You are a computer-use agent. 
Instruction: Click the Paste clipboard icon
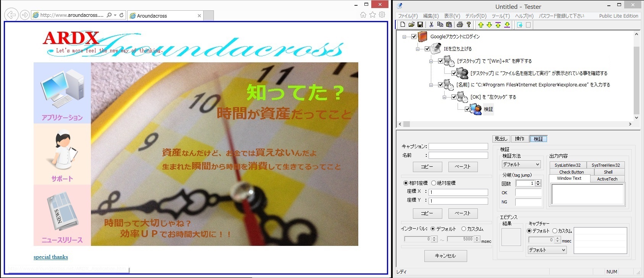449,25
